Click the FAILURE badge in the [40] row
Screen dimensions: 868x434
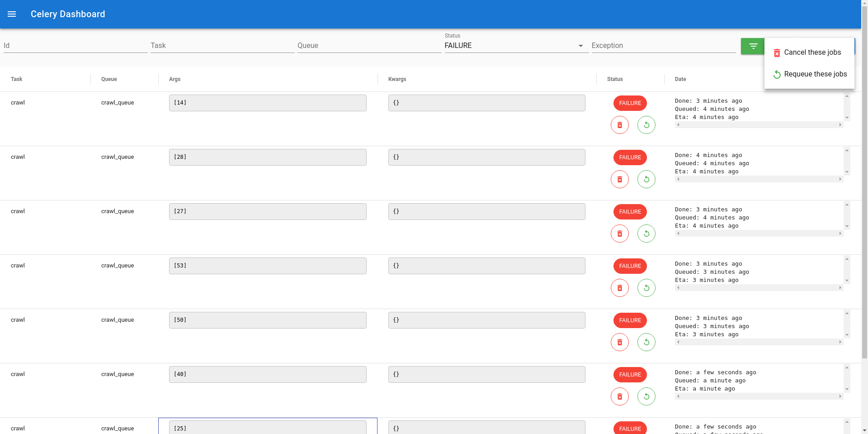[x=630, y=375]
